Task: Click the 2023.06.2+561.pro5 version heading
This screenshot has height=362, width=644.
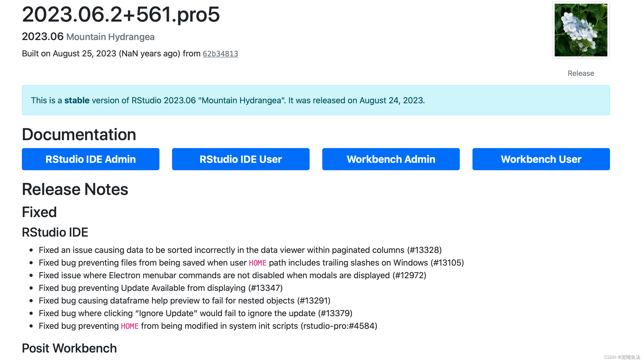Action: click(x=121, y=14)
